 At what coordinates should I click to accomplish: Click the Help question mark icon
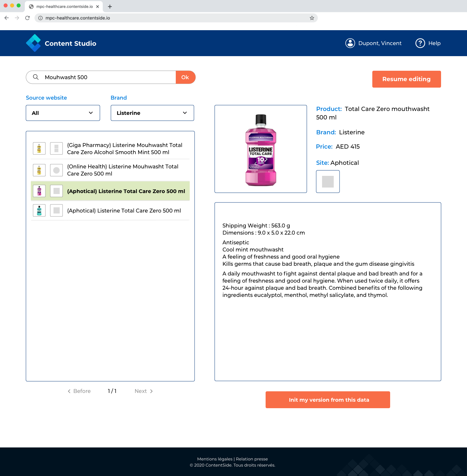click(x=420, y=43)
